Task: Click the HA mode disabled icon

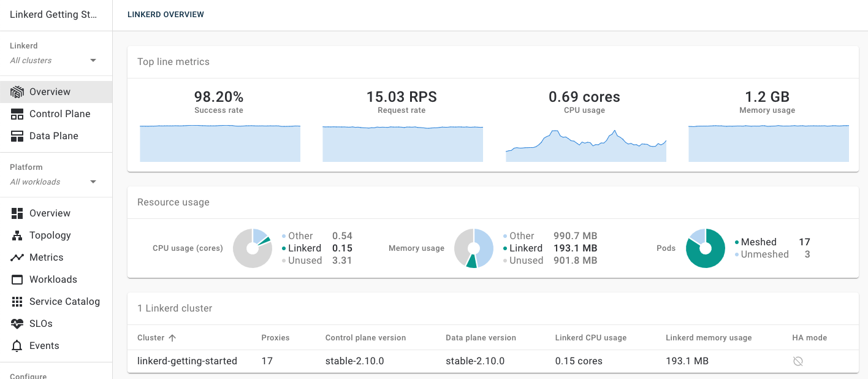Action: pyautogui.click(x=798, y=361)
